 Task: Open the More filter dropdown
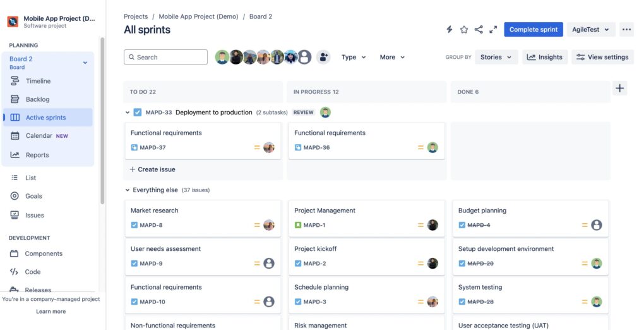click(x=392, y=57)
